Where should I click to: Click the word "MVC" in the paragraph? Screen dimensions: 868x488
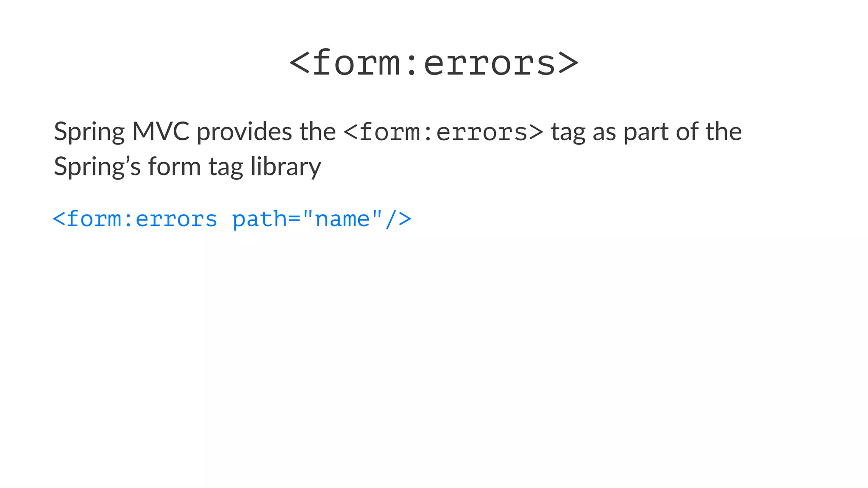[x=161, y=131]
